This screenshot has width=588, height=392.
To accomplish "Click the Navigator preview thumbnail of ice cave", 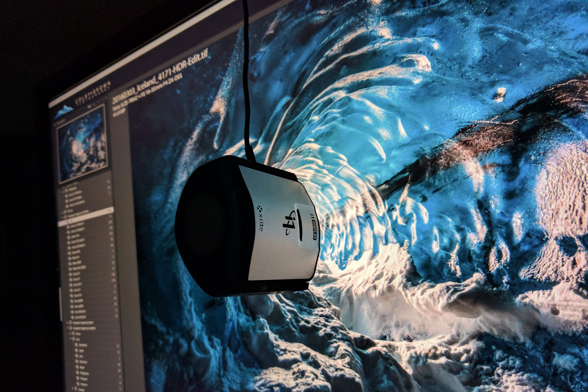I will pos(83,144).
